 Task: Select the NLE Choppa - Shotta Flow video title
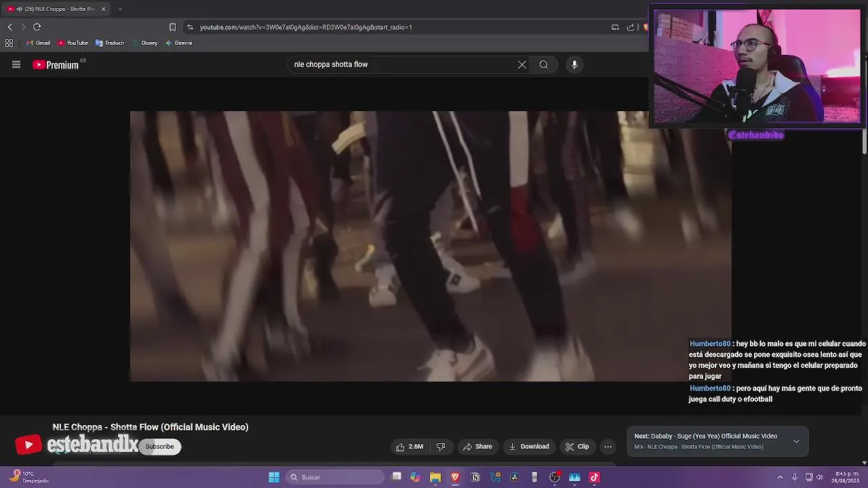pos(151,427)
